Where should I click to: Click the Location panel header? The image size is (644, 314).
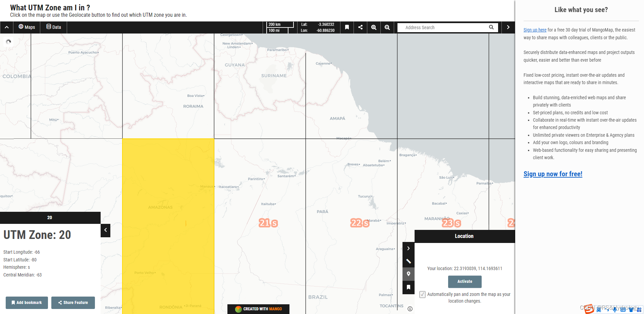[465, 236]
